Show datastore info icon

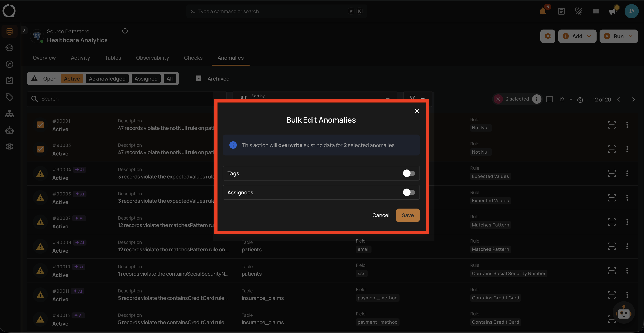click(125, 31)
